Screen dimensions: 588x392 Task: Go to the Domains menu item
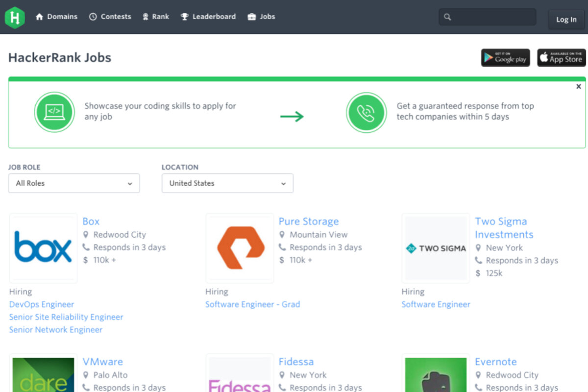(x=56, y=17)
